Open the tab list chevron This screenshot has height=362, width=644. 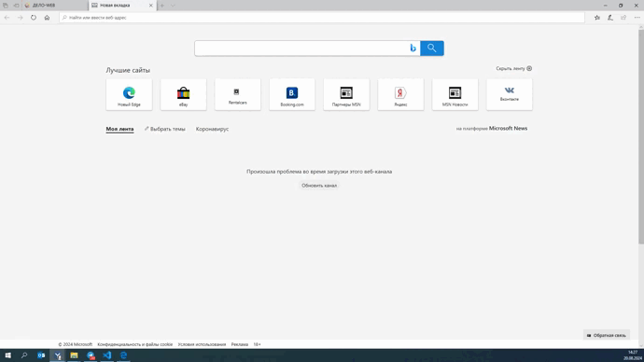click(173, 6)
